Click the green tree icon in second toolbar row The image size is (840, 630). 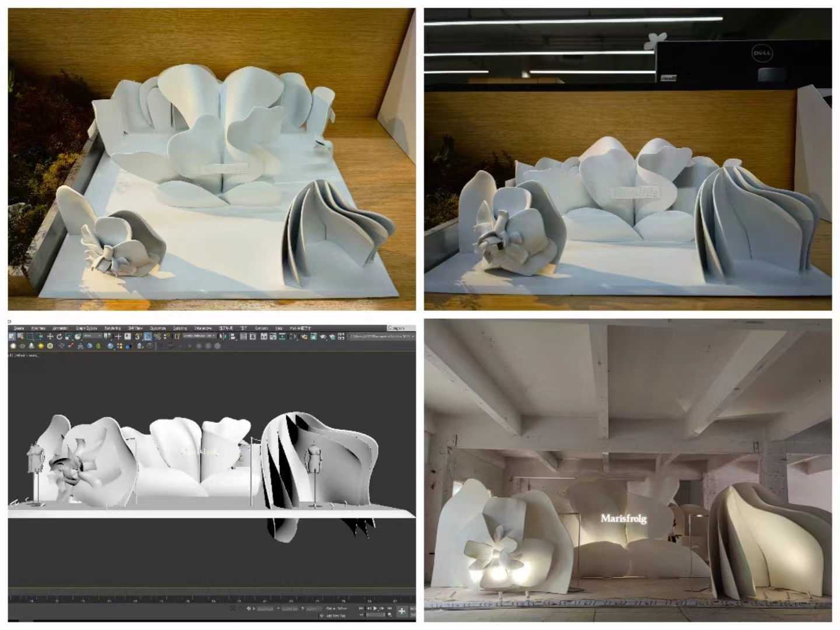point(98,346)
